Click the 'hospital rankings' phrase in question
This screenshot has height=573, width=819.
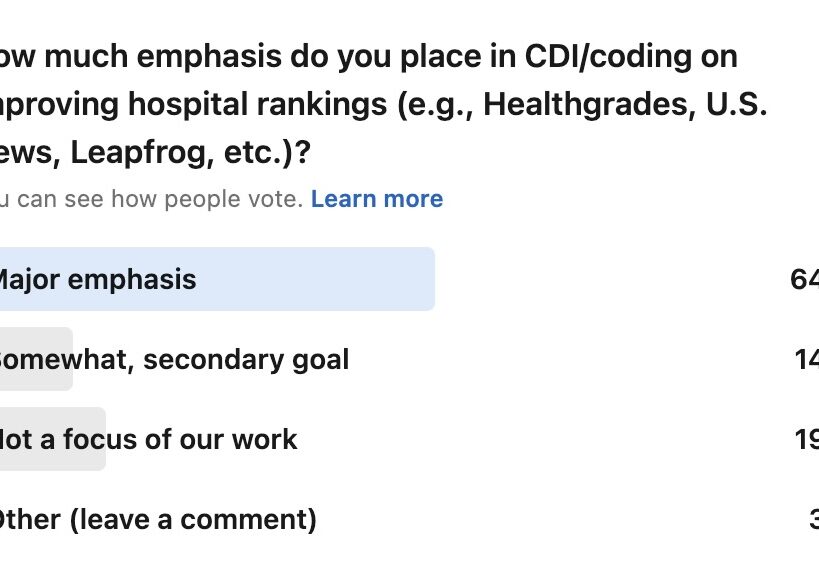[258, 104]
